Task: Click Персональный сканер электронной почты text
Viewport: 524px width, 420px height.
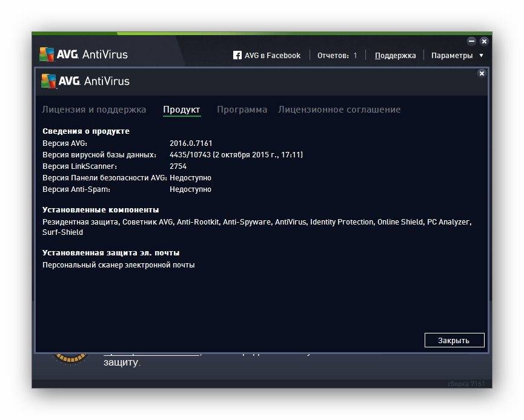Action: (x=119, y=265)
